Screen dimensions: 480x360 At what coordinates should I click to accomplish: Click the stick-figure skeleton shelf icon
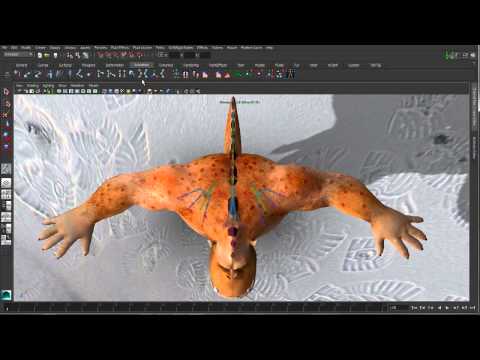coord(291,74)
